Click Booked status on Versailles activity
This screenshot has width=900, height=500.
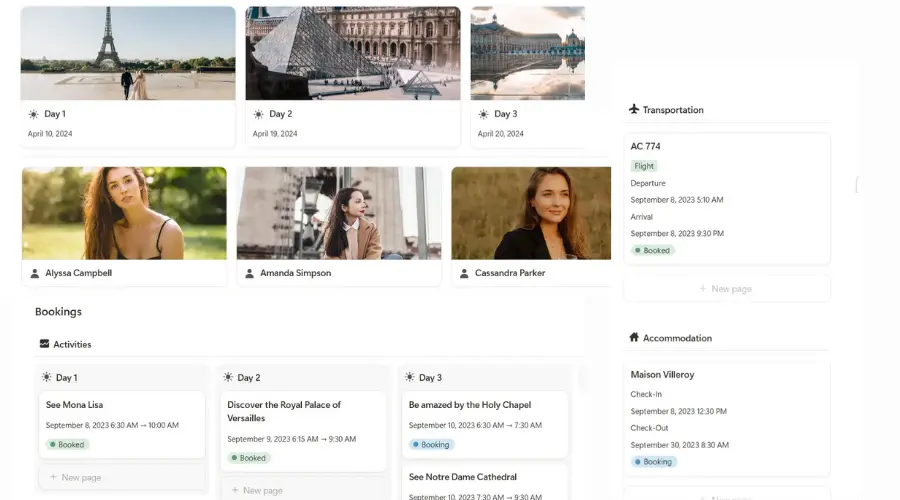coord(249,458)
